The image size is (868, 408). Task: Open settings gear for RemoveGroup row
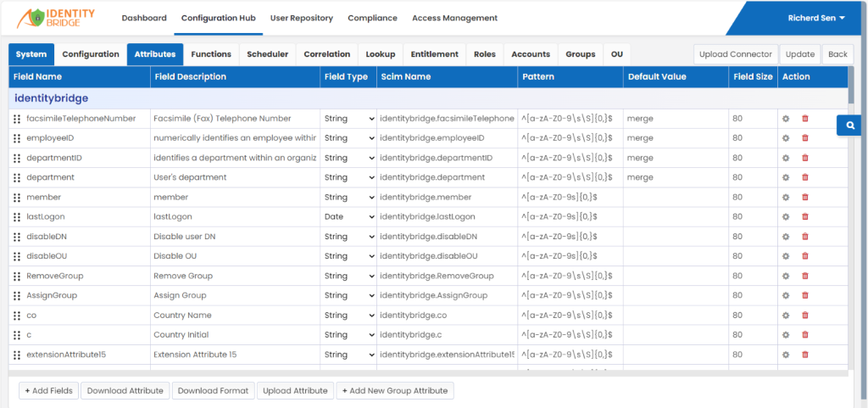point(785,277)
